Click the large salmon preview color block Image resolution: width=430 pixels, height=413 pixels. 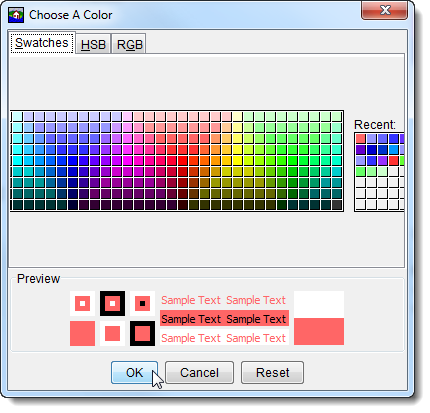click(319, 331)
